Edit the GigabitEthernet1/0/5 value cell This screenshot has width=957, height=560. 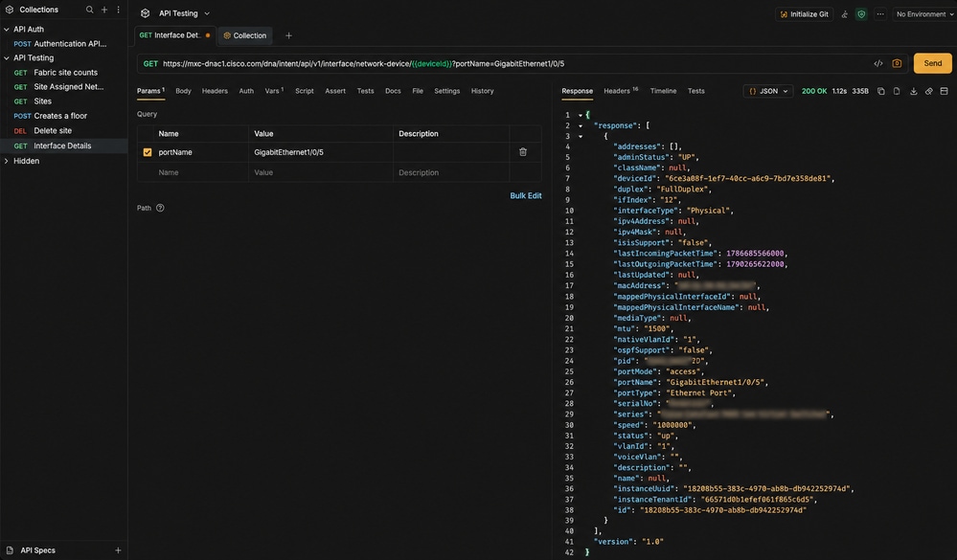coord(320,152)
